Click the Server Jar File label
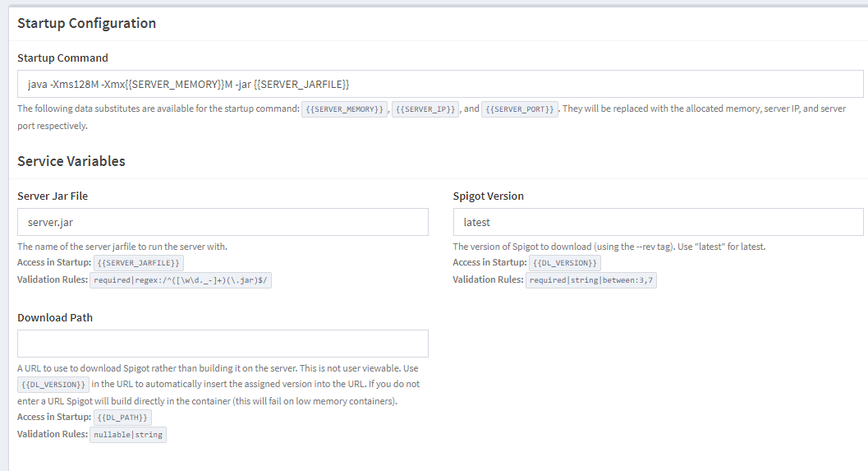Image resolution: width=868 pixels, height=471 pixels. [x=53, y=196]
